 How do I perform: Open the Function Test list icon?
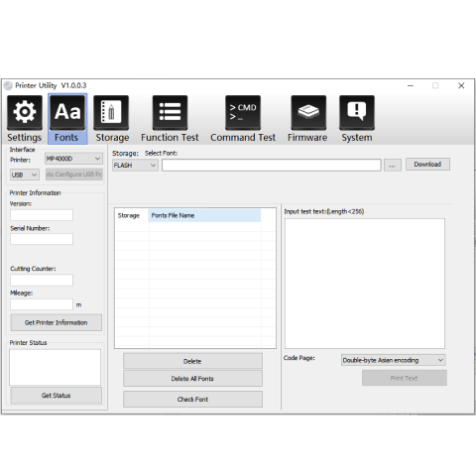[x=170, y=112]
